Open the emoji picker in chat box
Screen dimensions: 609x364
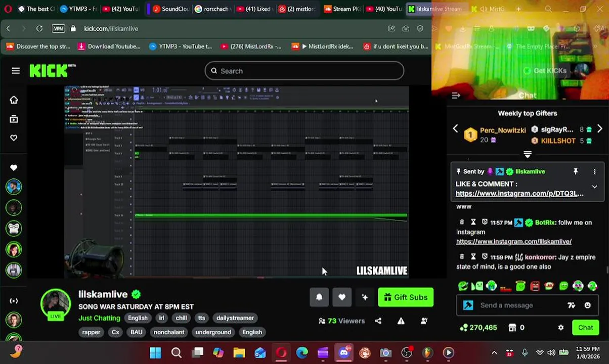[587, 305]
